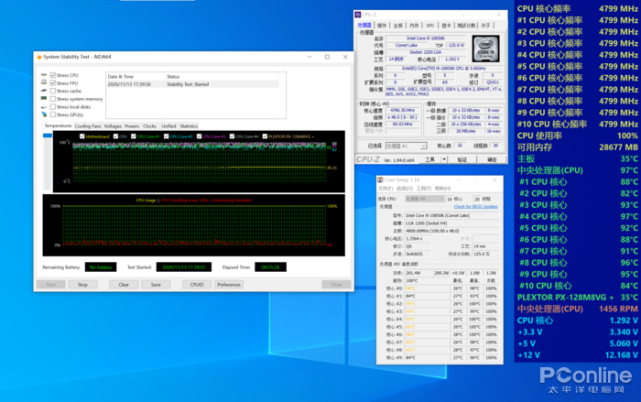641x402 pixels.
Task: Click the Core Temp title bar icon
Action: [380, 180]
